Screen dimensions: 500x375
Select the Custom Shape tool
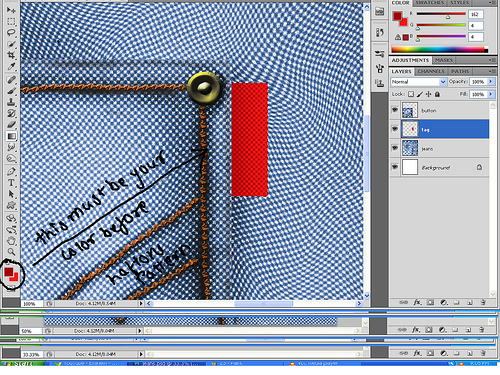(11, 205)
